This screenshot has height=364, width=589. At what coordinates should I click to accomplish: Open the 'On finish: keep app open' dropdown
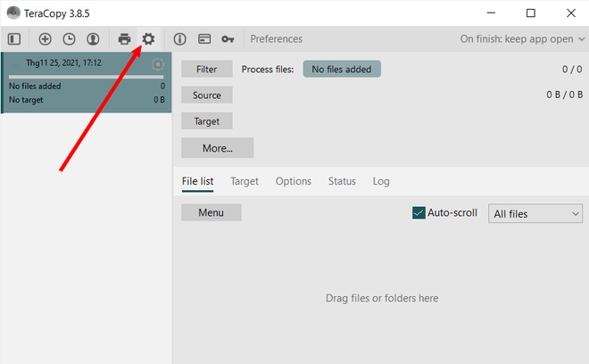tap(521, 39)
